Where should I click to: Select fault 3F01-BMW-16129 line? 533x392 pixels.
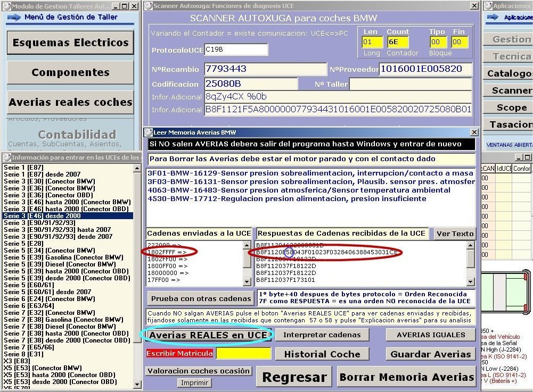pyautogui.click(x=310, y=173)
